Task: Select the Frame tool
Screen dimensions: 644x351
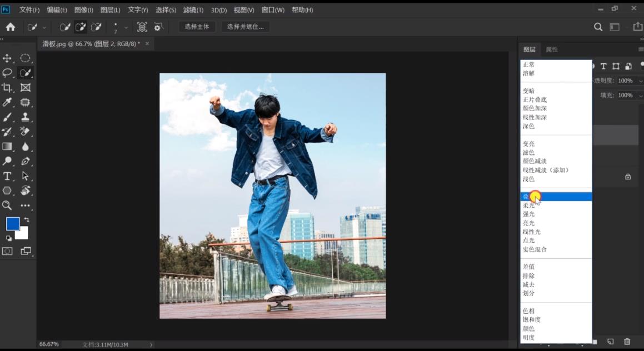Action: pos(26,87)
